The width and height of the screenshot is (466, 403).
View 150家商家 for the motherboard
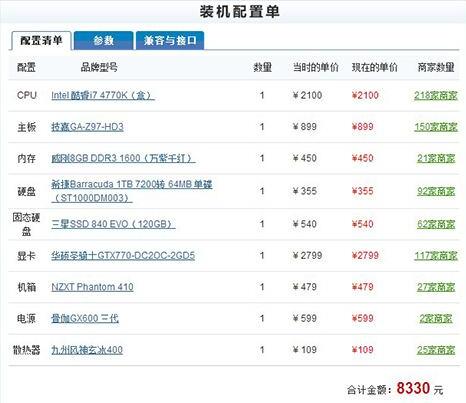pos(436,127)
